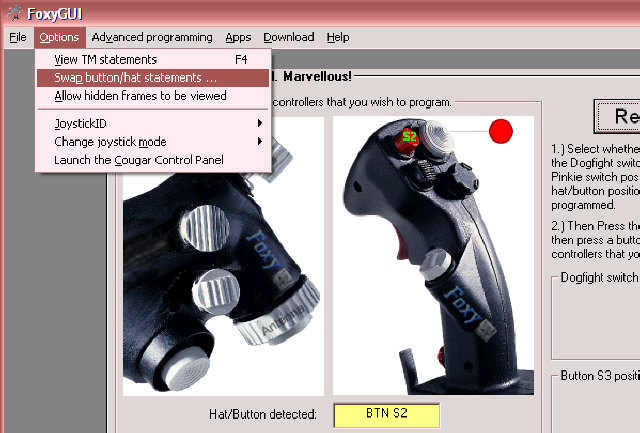Open the Help menu

(338, 38)
